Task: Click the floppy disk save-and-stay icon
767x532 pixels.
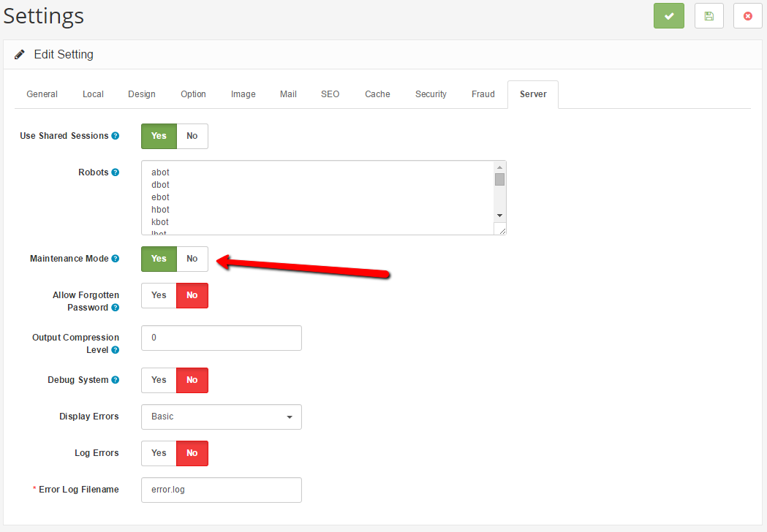Action: pos(709,15)
